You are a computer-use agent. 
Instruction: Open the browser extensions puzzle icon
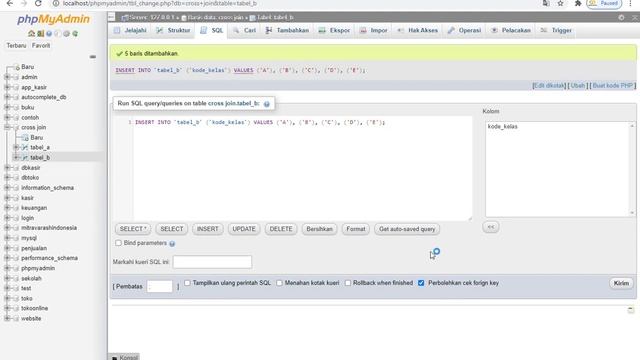coord(578,3)
